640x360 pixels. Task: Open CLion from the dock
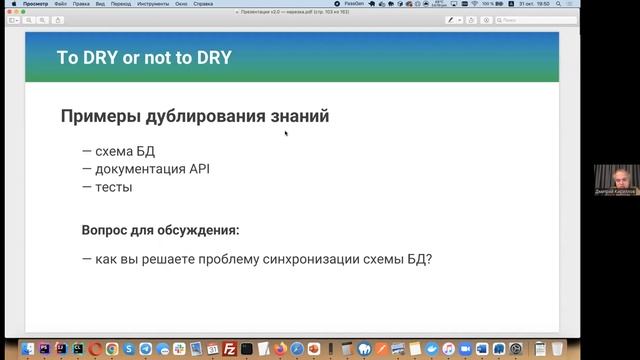(x=78, y=349)
